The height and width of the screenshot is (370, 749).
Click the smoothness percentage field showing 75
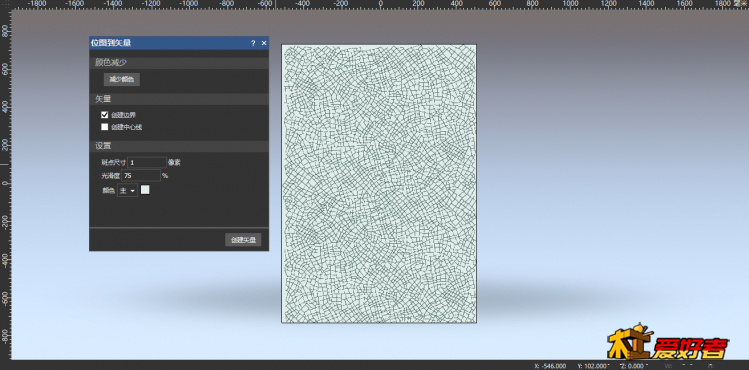(x=141, y=176)
